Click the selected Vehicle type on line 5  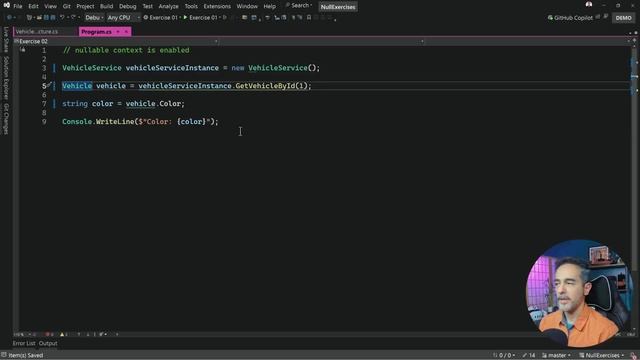point(77,86)
